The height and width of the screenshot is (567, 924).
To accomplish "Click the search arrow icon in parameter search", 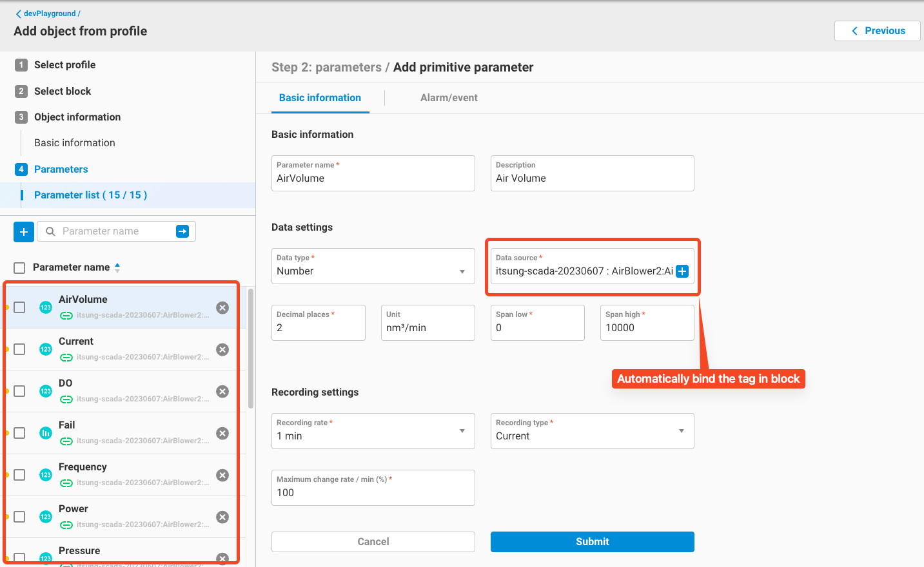I will click(182, 231).
